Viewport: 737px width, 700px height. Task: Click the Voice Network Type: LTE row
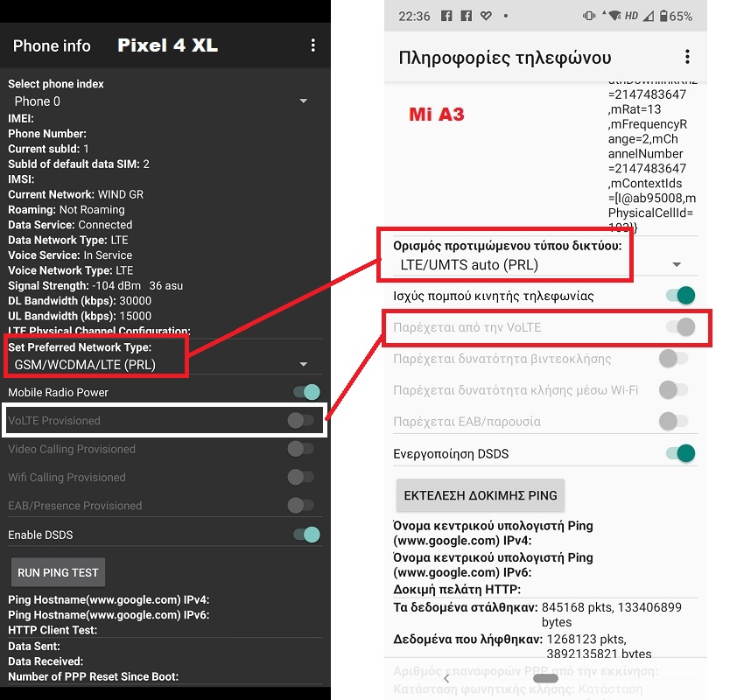pos(71,270)
